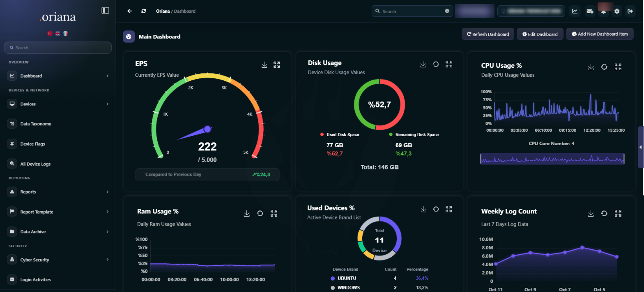Download the Disk Usage widget
The height and width of the screenshot is (292, 644).
pos(423,64)
